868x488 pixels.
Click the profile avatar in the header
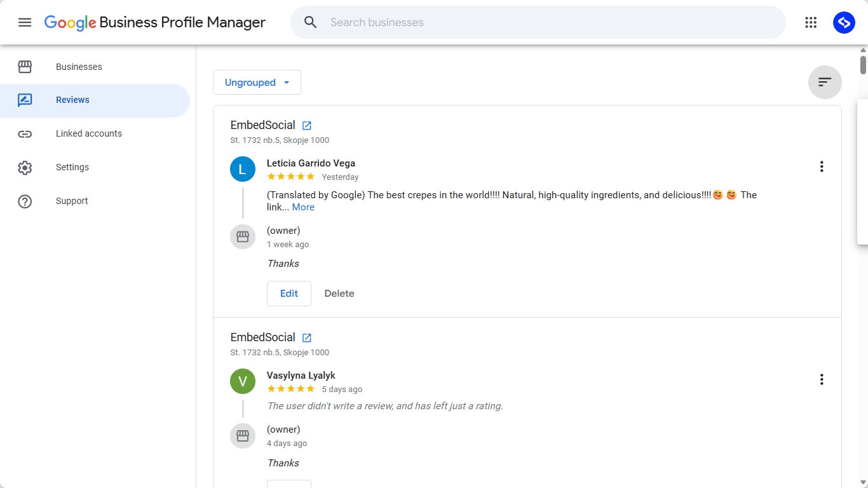pos(844,22)
